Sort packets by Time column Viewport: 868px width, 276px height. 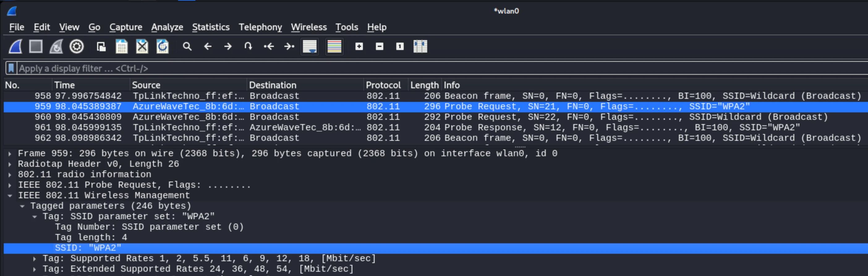tap(91, 85)
